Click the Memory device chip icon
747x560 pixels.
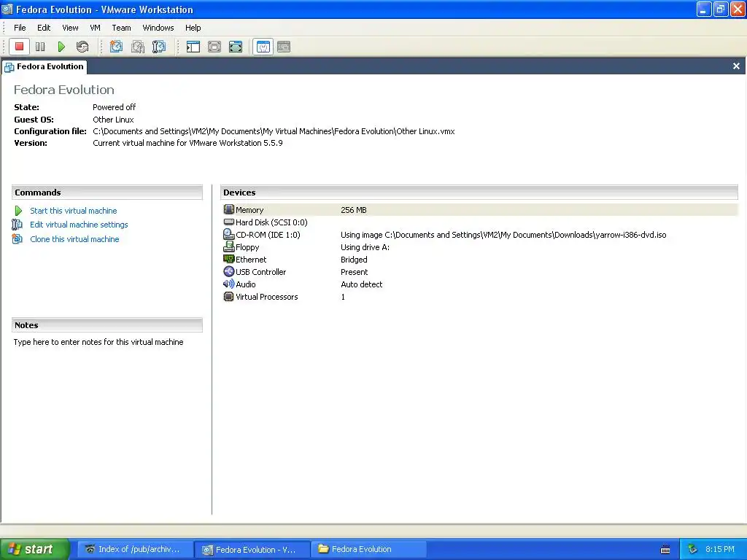[228, 209]
